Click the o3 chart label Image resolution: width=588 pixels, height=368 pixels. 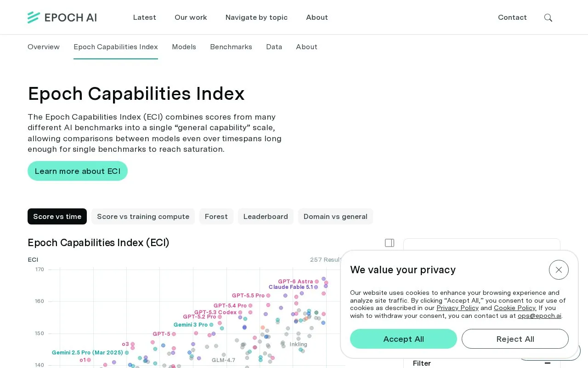point(125,344)
